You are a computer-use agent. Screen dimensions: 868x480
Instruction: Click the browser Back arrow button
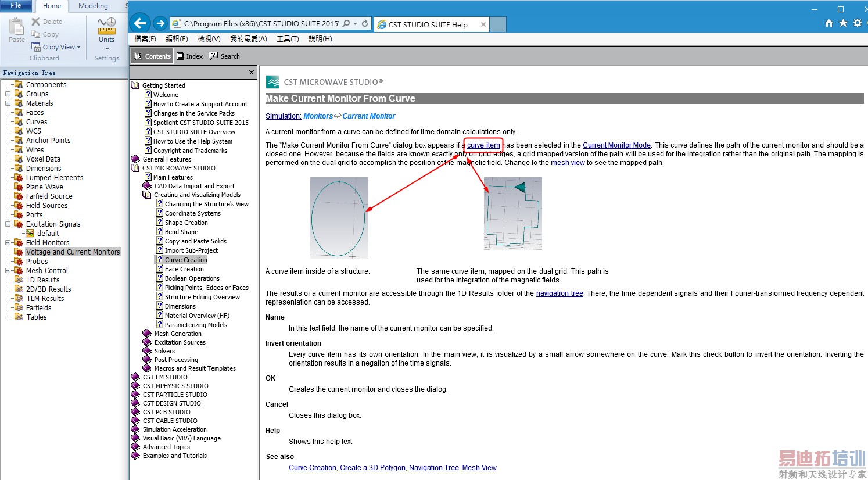[140, 24]
